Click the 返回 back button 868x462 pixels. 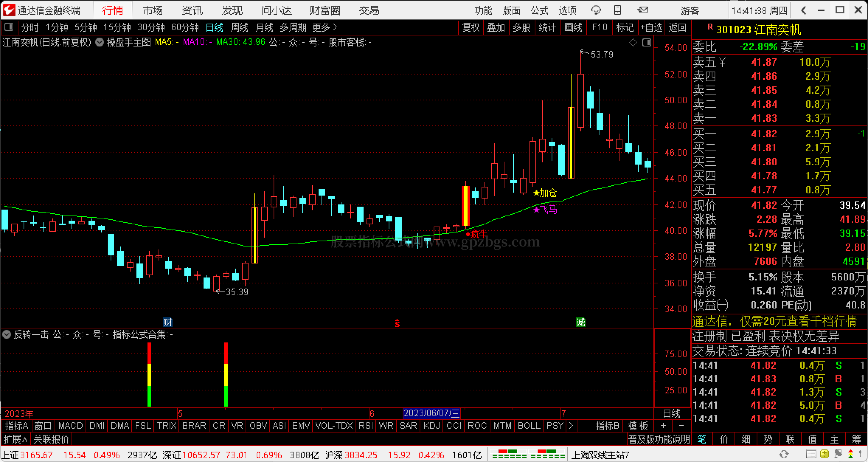coord(677,27)
